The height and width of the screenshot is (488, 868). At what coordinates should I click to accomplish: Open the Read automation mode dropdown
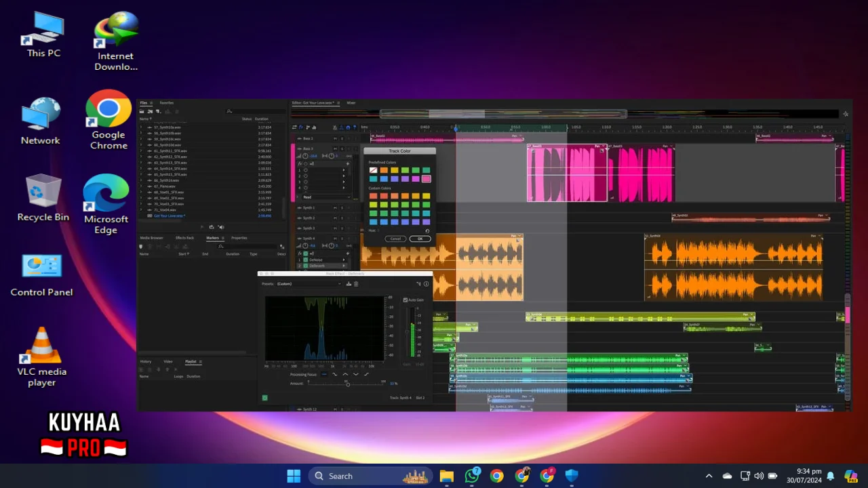pyautogui.click(x=327, y=197)
